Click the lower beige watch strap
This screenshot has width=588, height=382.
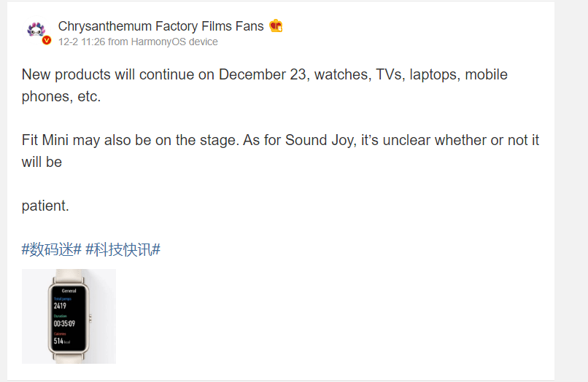click(69, 358)
